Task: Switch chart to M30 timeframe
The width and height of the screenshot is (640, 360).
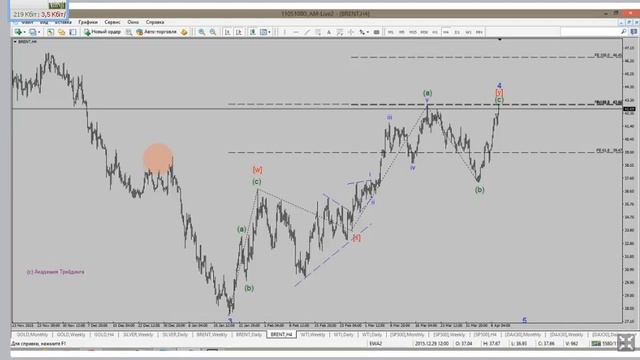Action: coord(424,32)
